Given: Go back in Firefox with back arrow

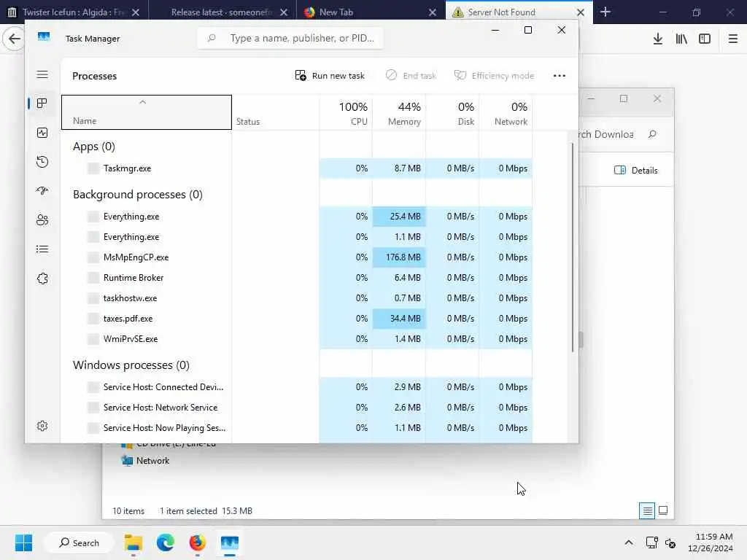Looking at the screenshot, I should [x=15, y=39].
